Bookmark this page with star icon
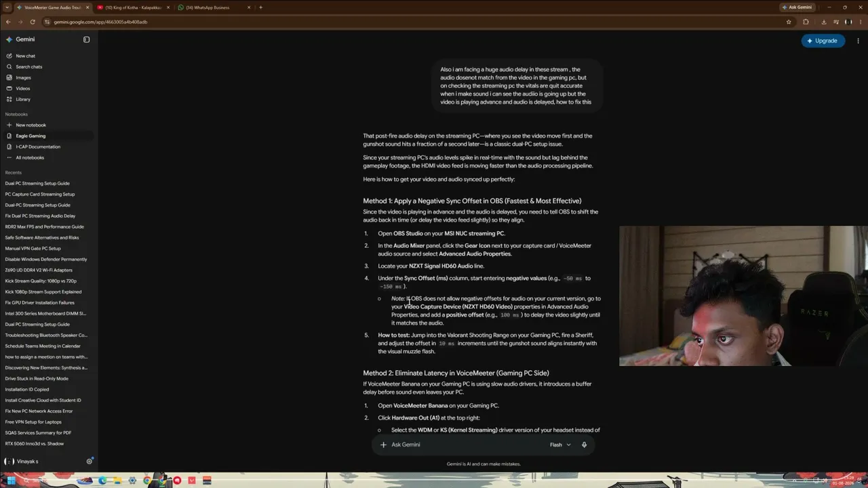Image resolution: width=868 pixels, height=488 pixels. [x=789, y=22]
